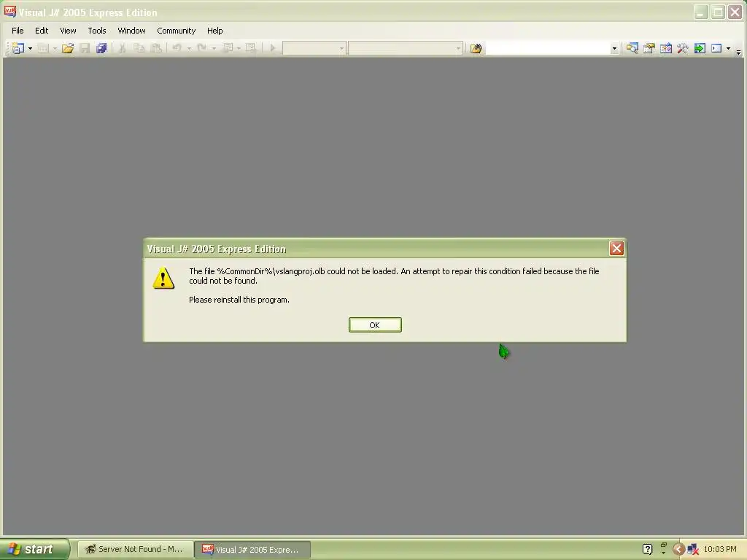Open the Navigate Backward dropdown arrow
This screenshot has width=747, height=560.
point(239,48)
